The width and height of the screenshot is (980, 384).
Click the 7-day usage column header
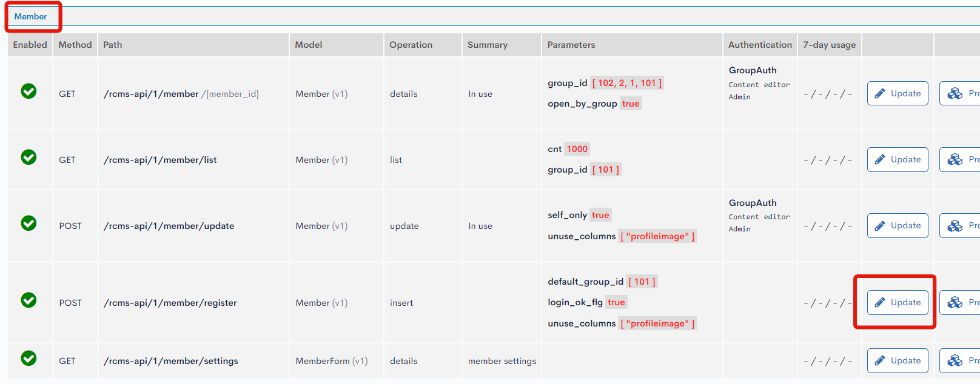click(x=830, y=45)
